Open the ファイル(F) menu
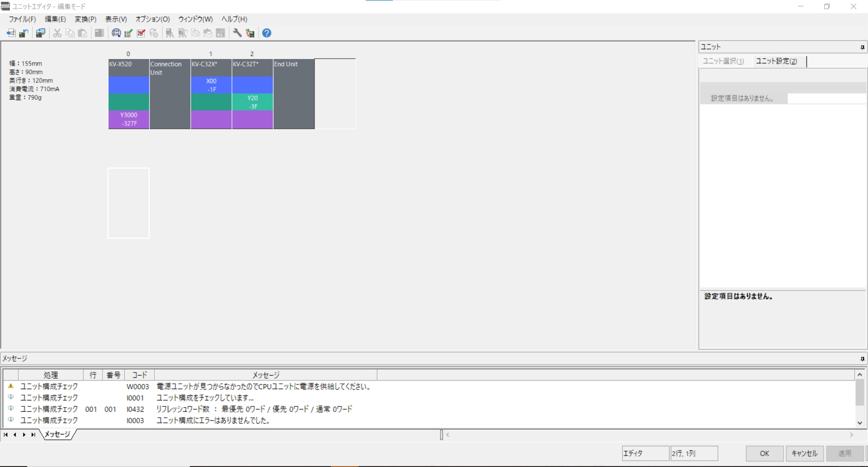Screen dimensions: 868x467 [x=22, y=19]
